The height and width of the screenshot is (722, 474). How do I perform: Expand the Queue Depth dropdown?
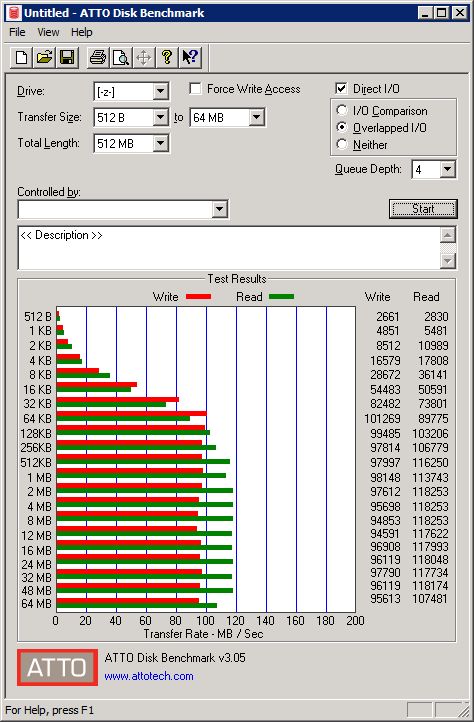447,169
